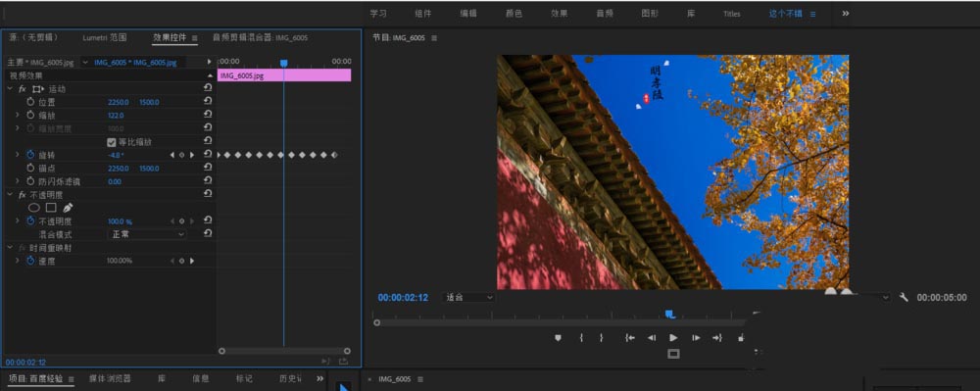This screenshot has height=391, width=980.
Task: Create an ellipse mask under 不透明度
Action: [34, 208]
